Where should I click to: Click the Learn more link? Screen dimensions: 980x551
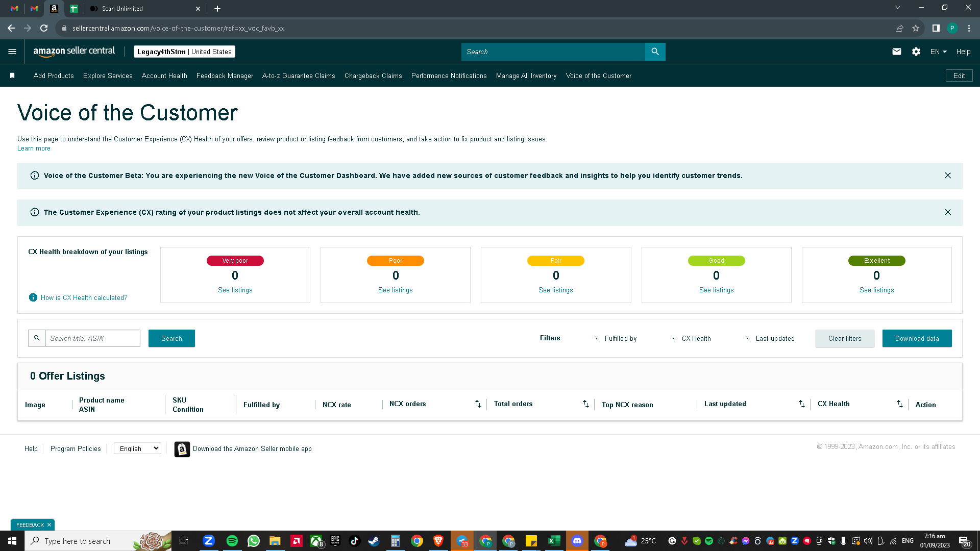pyautogui.click(x=34, y=148)
